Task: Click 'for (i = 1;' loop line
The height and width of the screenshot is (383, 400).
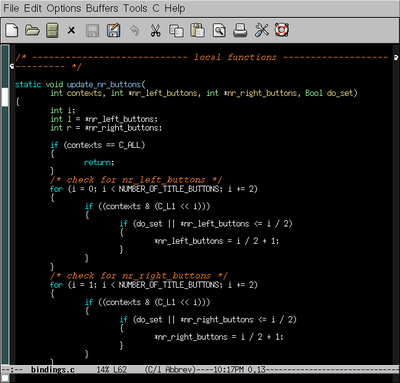Action: [x=154, y=285]
